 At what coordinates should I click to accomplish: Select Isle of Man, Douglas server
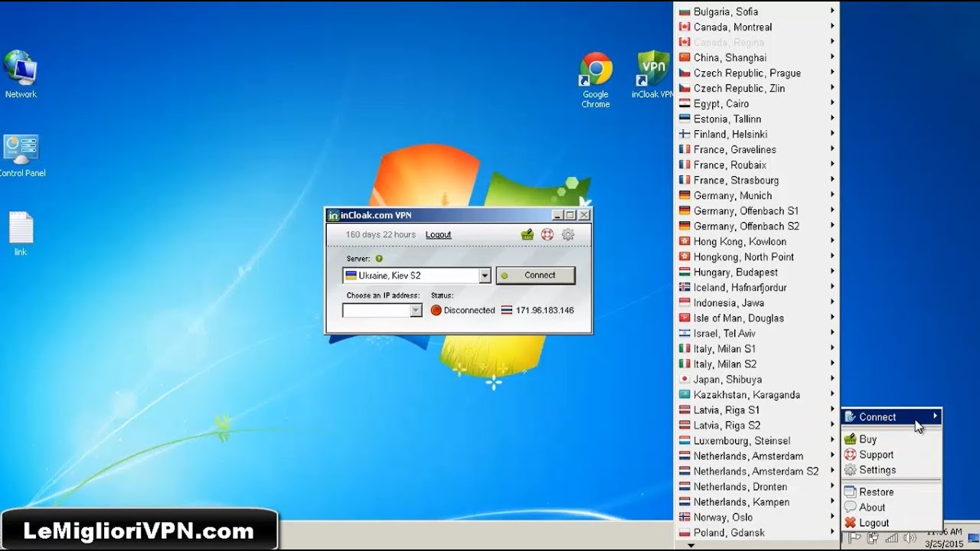756,318
